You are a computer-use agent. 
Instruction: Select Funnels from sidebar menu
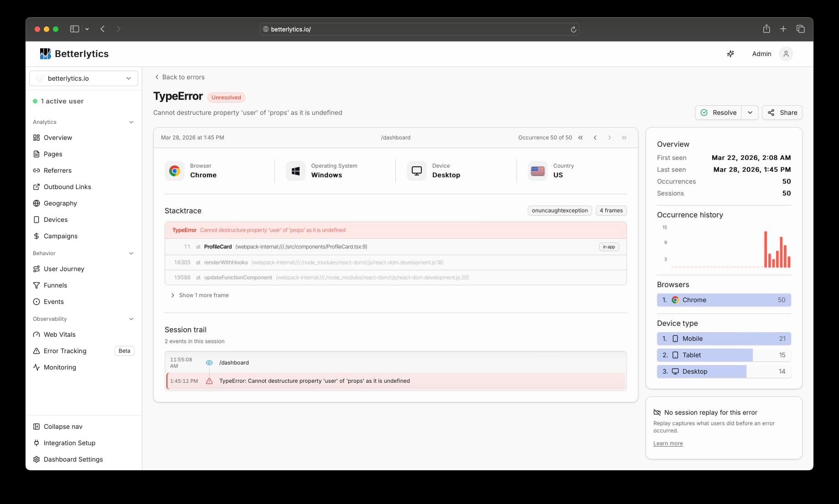(x=55, y=285)
